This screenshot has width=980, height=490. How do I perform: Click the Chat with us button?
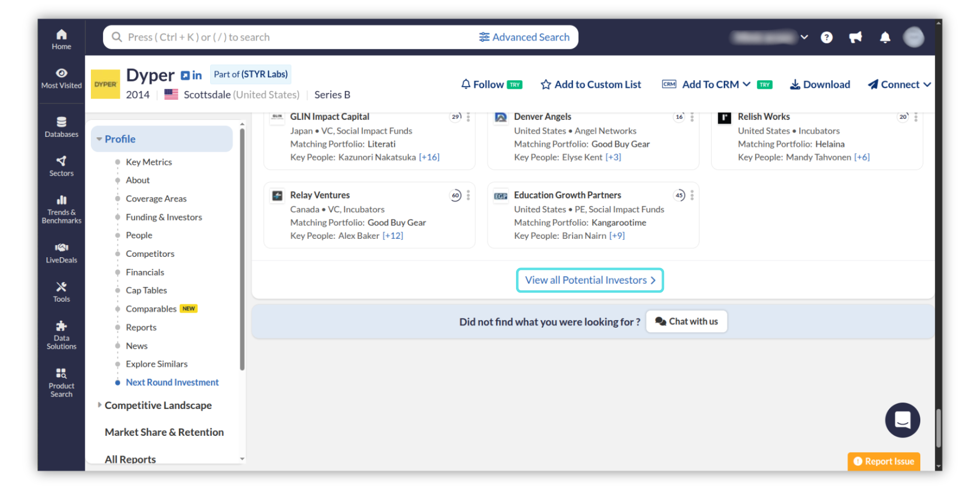687,322
